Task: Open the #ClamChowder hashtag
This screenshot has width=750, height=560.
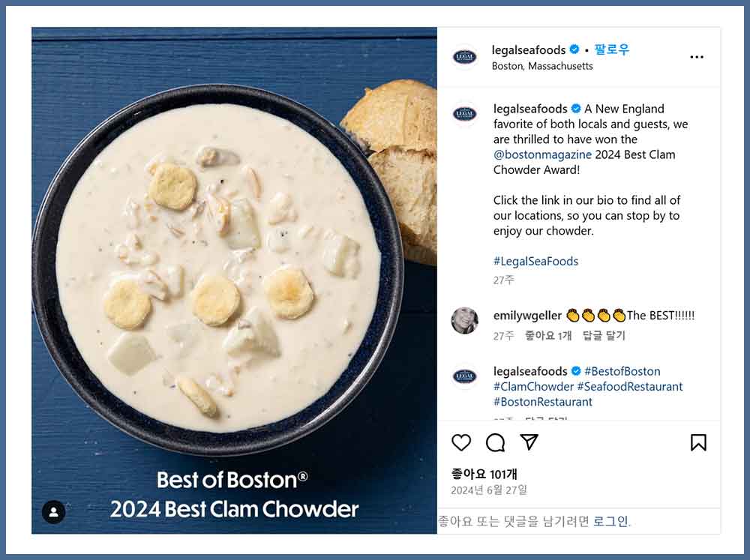Action: coord(533,386)
